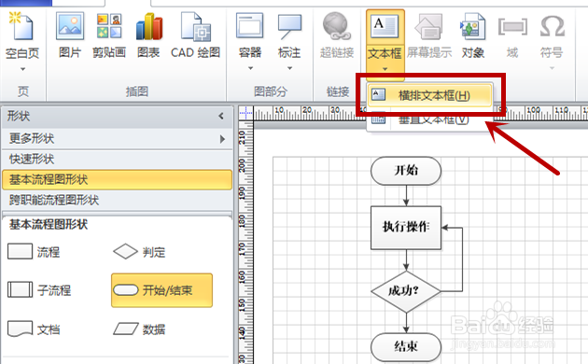Click the 屏幕提示 screen tip icon
Image resolution: width=588 pixels, height=364 pixels.
[x=429, y=27]
